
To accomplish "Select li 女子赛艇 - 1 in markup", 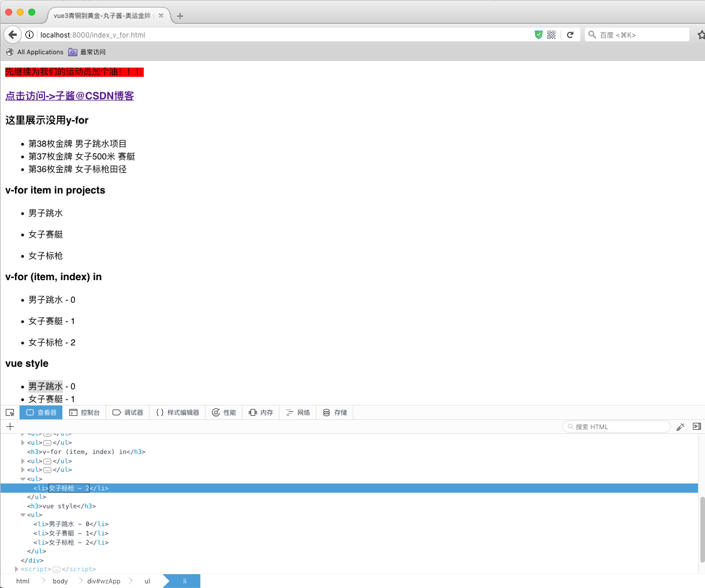I will tap(71, 533).
